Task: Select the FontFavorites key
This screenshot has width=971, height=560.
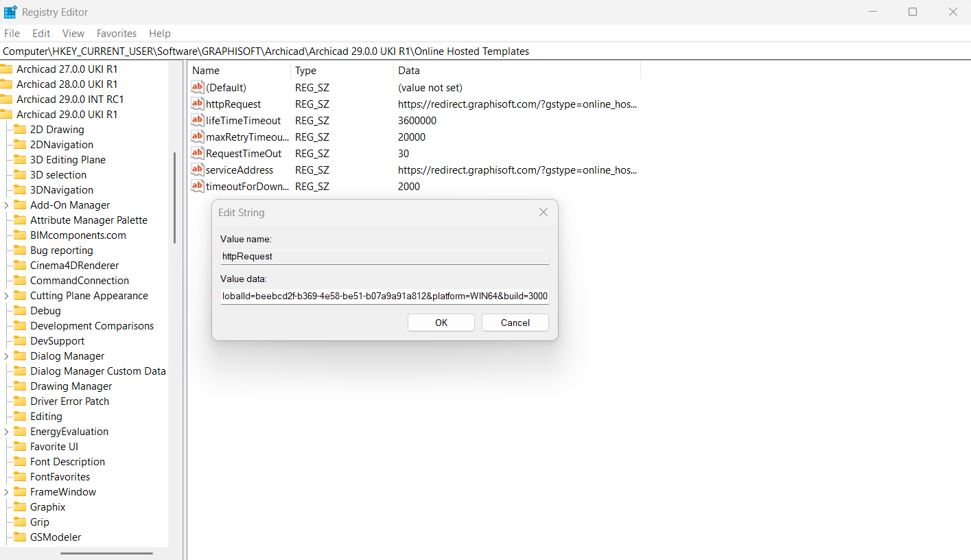Action: pyautogui.click(x=60, y=476)
